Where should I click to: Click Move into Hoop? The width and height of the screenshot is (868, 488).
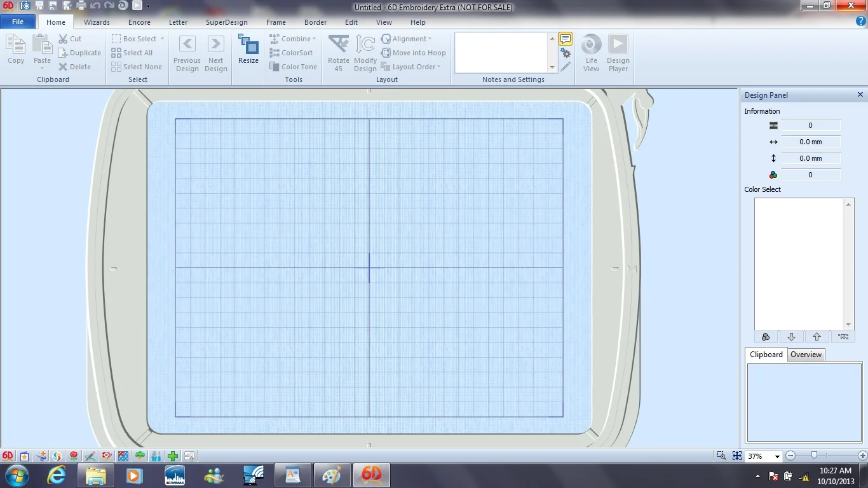pos(413,53)
